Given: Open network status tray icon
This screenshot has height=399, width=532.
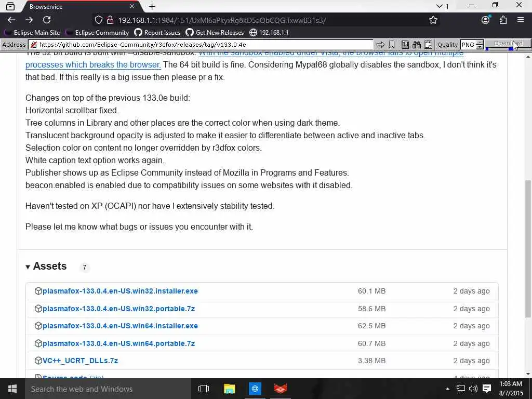Looking at the screenshot, I should (460, 389).
